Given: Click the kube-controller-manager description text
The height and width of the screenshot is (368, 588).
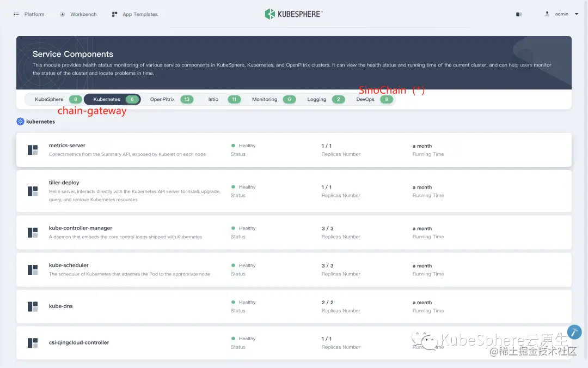Looking at the screenshot, I should pos(125,237).
